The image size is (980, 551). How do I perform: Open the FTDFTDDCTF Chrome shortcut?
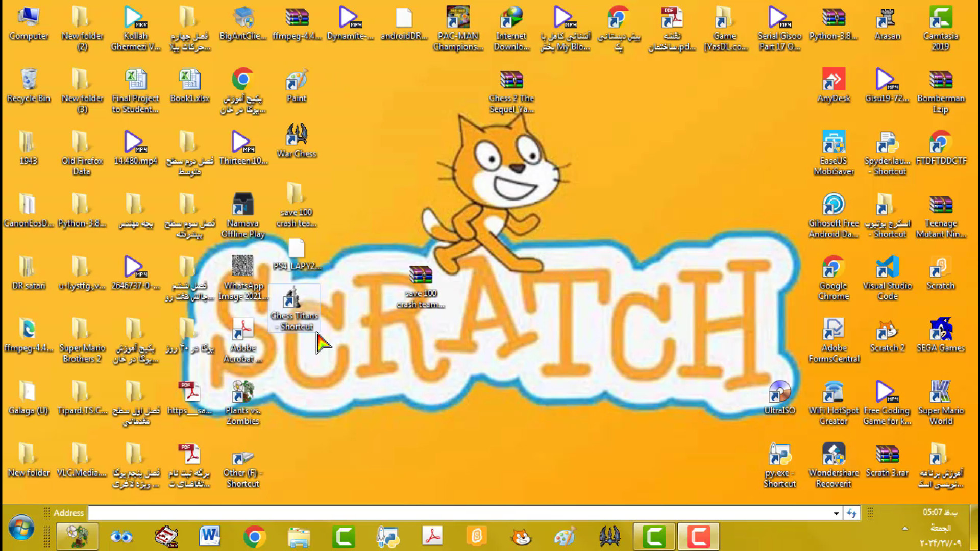(x=941, y=148)
